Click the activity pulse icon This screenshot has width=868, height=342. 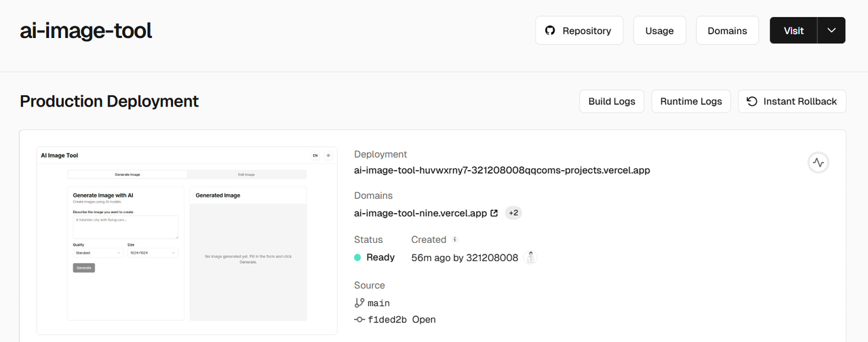tap(818, 163)
